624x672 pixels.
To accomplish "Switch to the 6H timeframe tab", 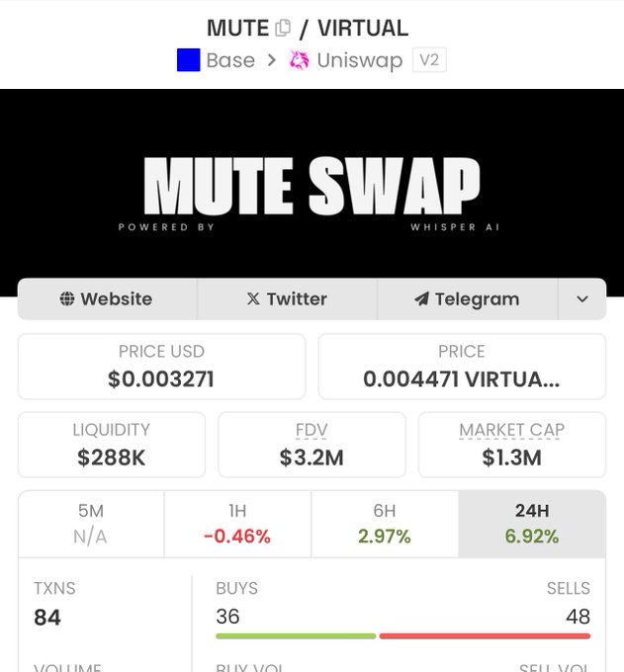I will click(x=385, y=524).
